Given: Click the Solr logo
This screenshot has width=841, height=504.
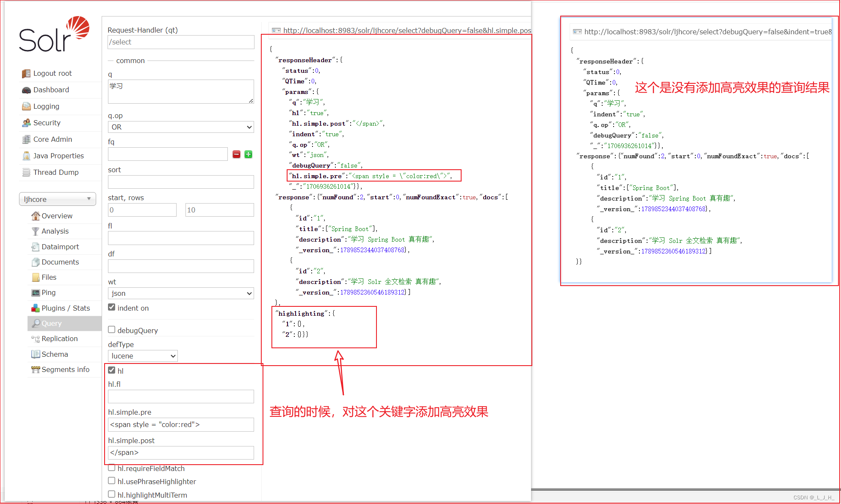Looking at the screenshot, I should coord(54,35).
